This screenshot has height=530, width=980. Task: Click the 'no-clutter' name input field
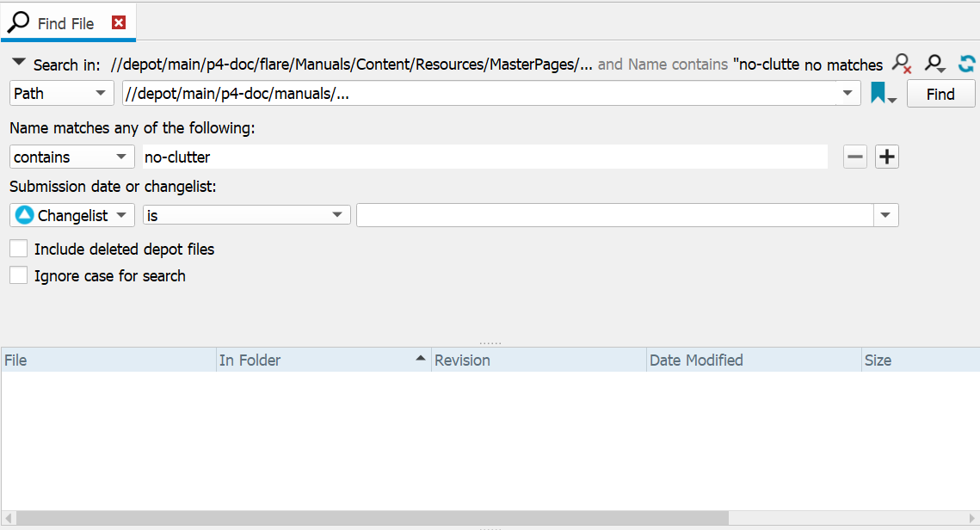(x=484, y=157)
